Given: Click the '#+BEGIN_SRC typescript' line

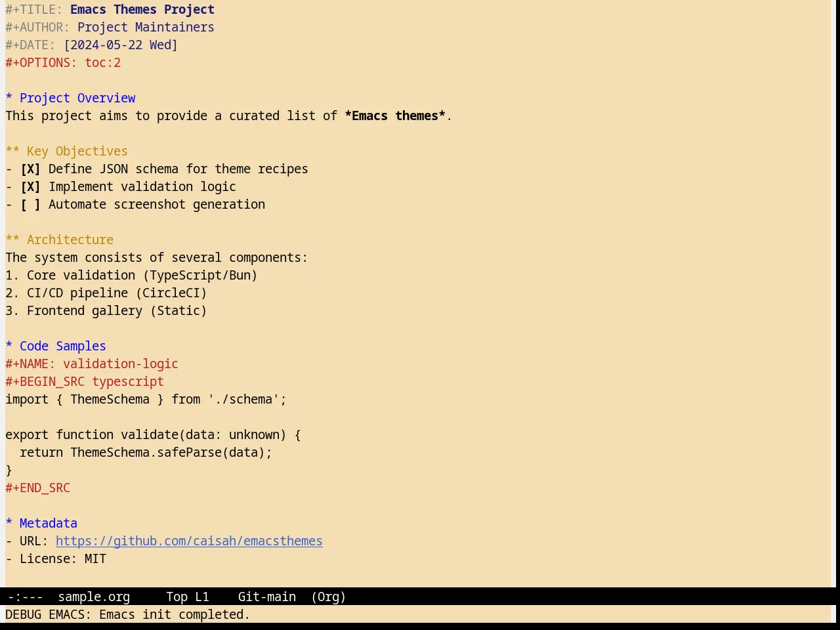Looking at the screenshot, I should (85, 382).
